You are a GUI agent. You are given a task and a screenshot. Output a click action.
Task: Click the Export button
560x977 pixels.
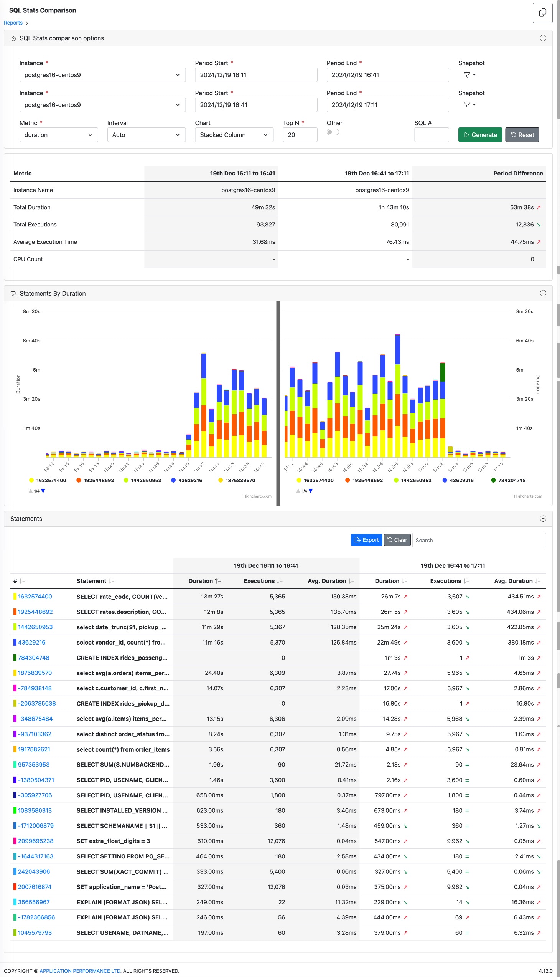(x=366, y=540)
